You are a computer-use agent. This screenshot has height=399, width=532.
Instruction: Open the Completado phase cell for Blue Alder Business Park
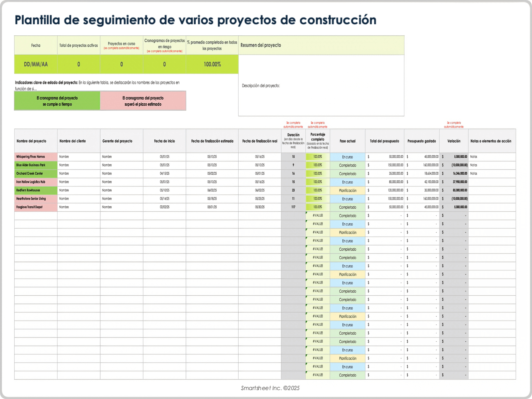(347, 165)
